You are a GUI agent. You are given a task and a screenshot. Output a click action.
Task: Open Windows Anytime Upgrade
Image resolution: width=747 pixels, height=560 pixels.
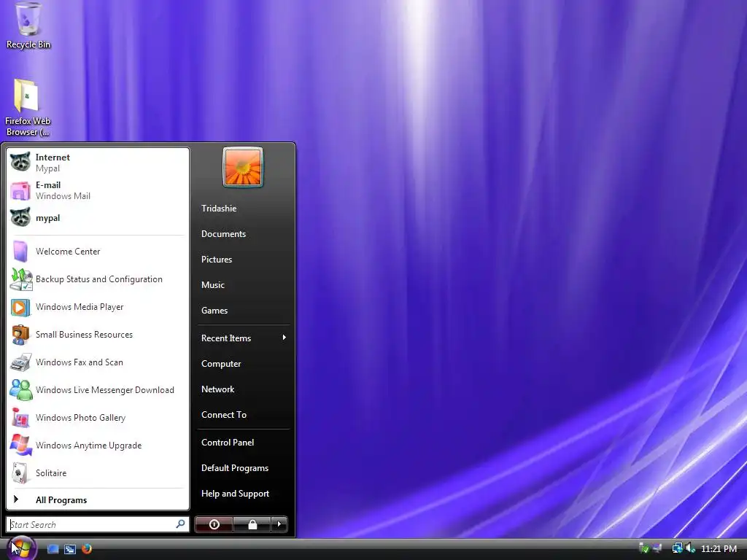[98, 445]
